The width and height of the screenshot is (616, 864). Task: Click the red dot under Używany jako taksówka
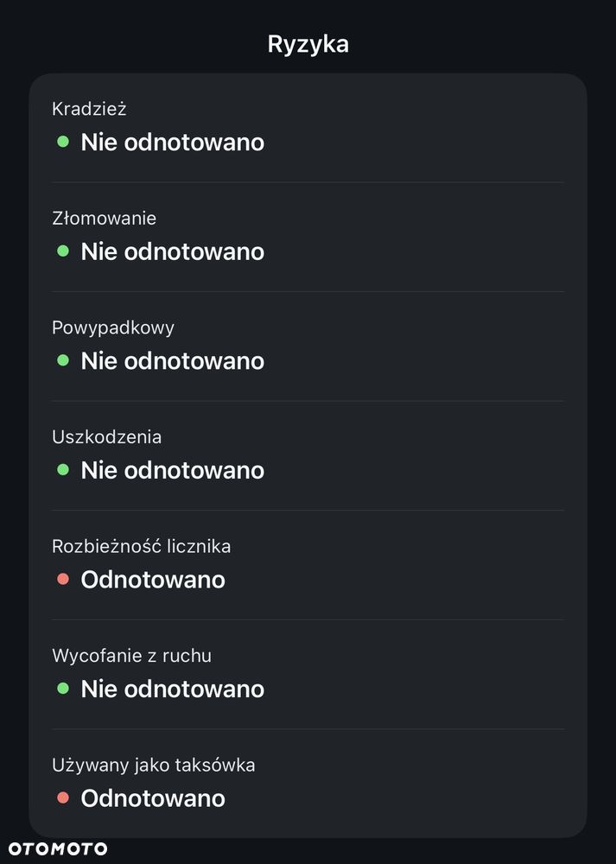pos(63,797)
